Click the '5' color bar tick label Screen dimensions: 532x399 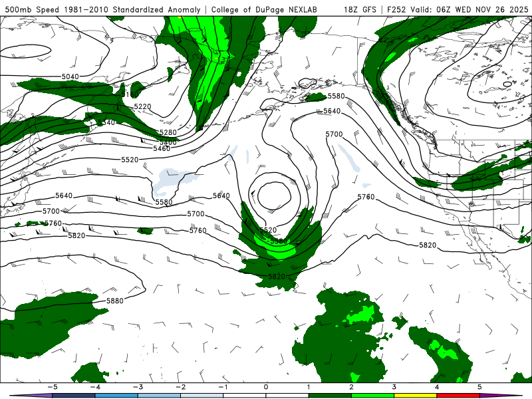coord(479,387)
